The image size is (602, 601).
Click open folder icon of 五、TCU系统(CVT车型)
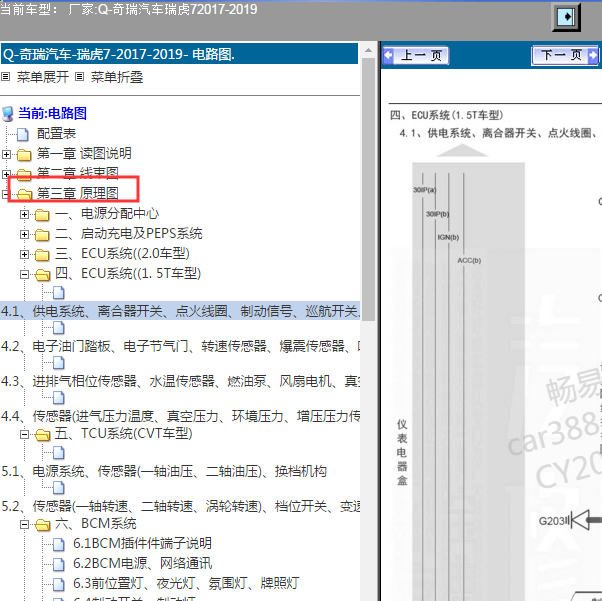tap(42, 435)
